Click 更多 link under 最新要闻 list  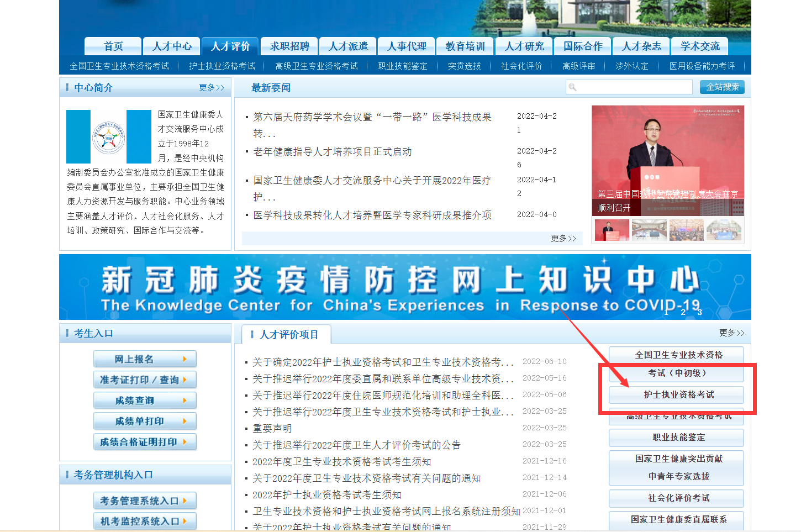[x=563, y=239]
